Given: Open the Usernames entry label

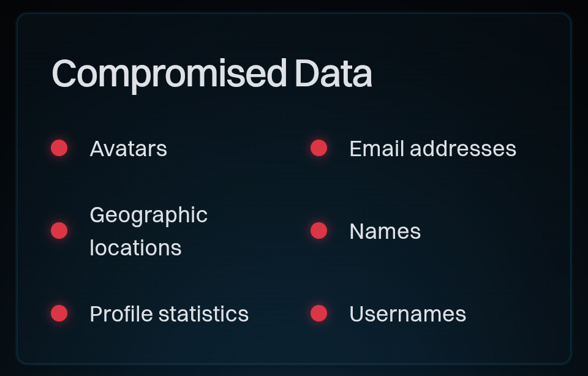Looking at the screenshot, I should pos(407,314).
